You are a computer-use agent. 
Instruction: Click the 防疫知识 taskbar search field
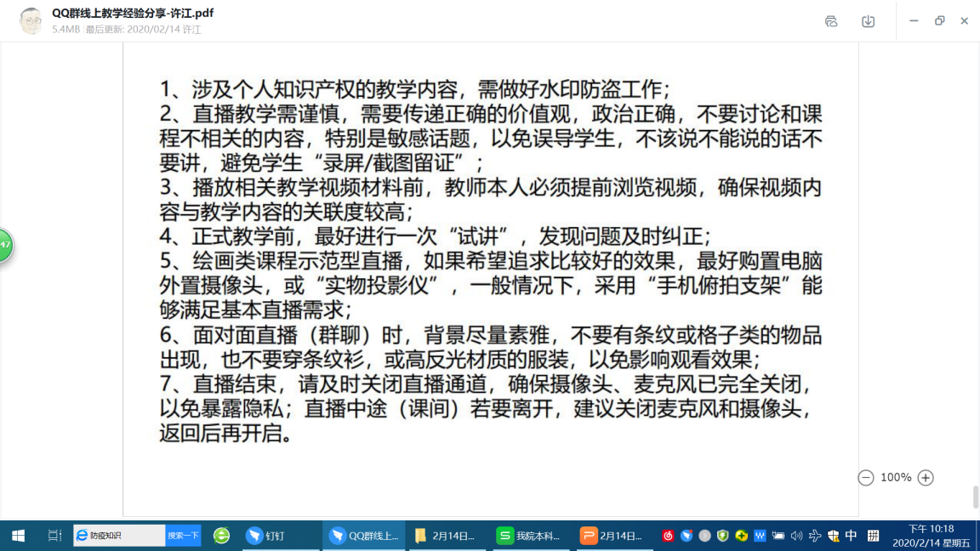pos(119,536)
